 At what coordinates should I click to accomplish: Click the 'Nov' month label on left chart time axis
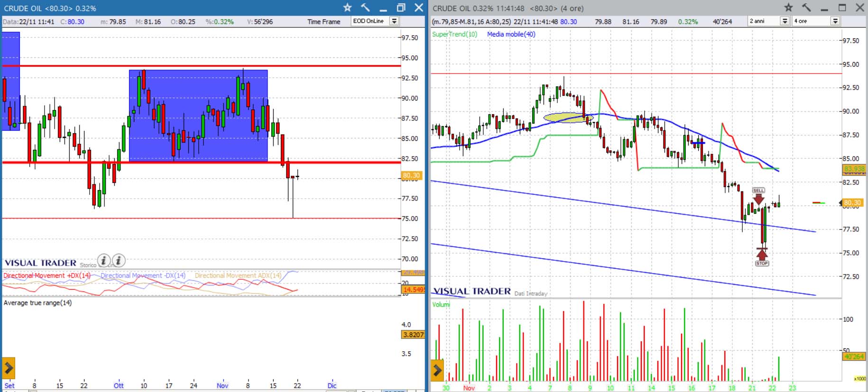222,385
